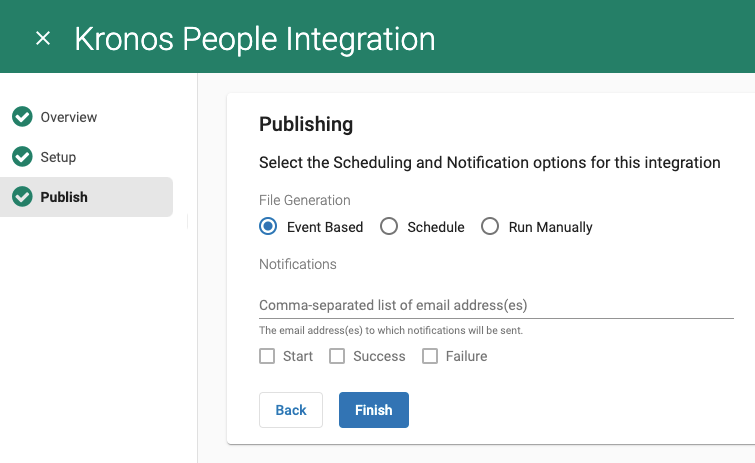This screenshot has width=755, height=463.
Task: Click the Setup step checkmark icon
Action: (x=22, y=156)
